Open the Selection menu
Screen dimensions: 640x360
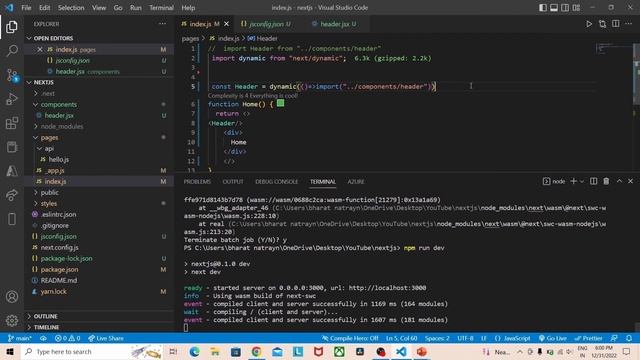click(x=71, y=7)
